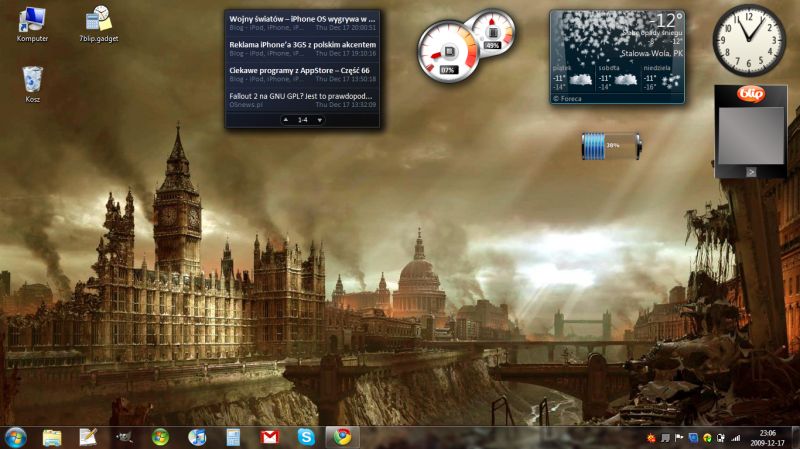Viewport: 800px width, 449px height.
Task: Open headline "Wojny światów – iPhone OS wygrywa w ..."
Action: (302, 19)
